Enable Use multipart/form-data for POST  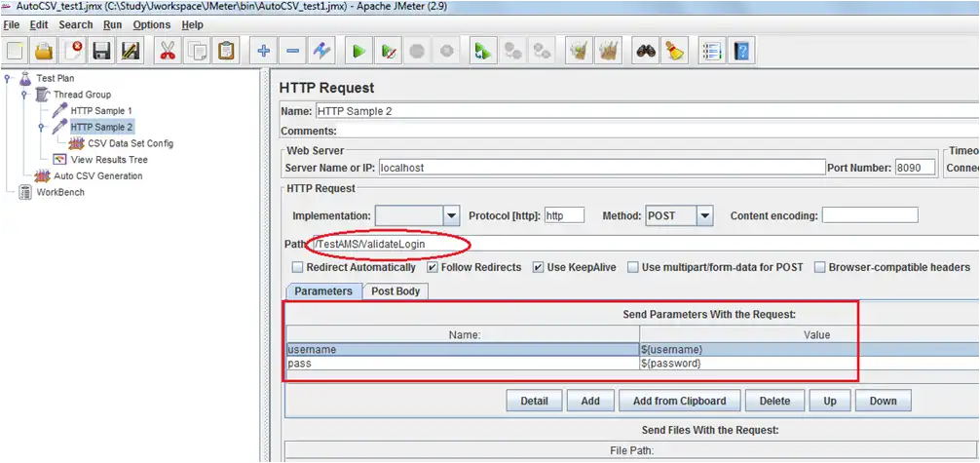(x=633, y=267)
